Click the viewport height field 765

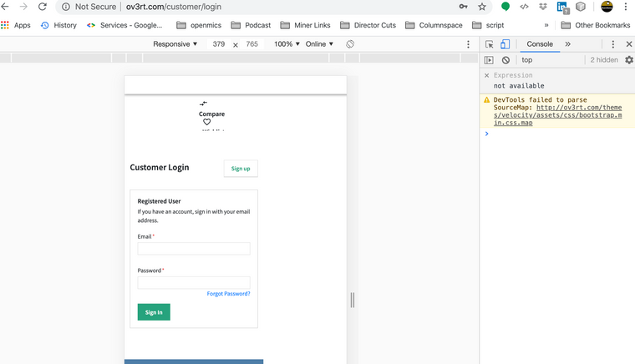click(251, 44)
